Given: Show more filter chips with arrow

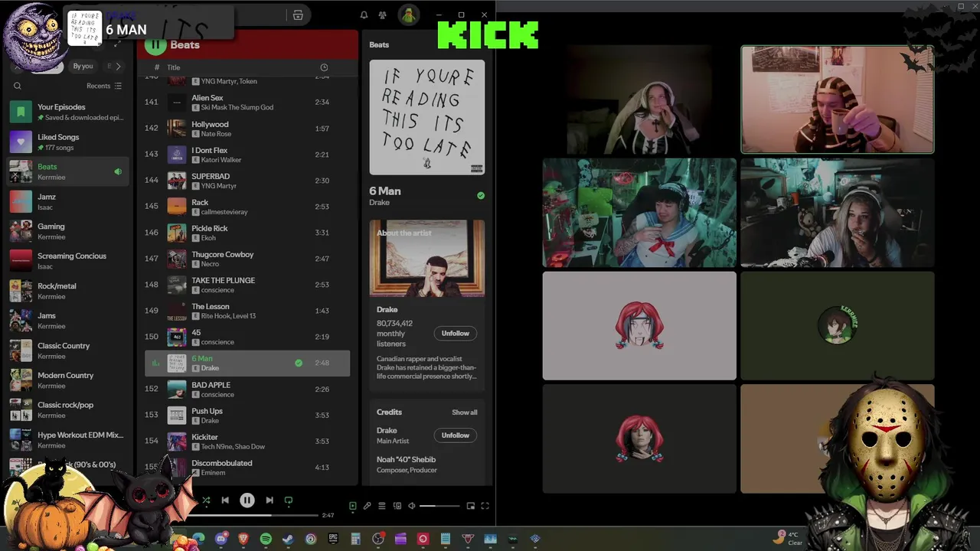Looking at the screenshot, I should 118,67.
